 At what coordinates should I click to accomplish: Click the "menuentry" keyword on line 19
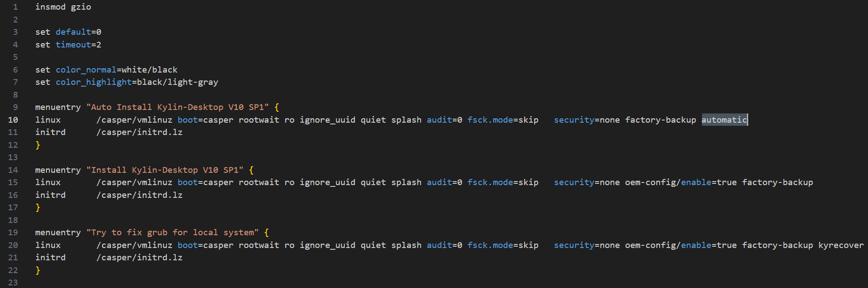coord(58,233)
